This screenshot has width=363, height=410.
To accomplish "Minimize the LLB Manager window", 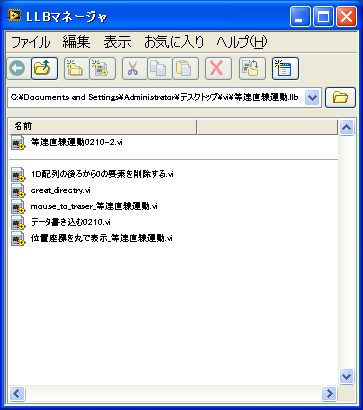I will 300,17.
